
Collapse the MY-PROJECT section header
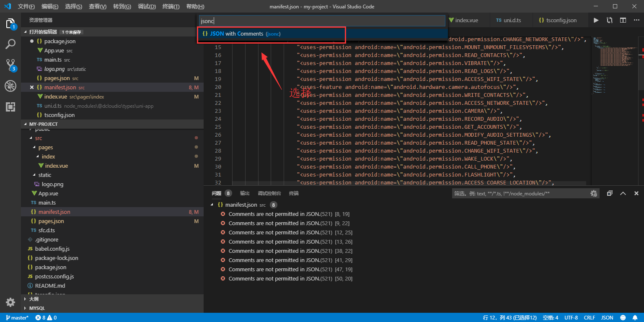[112, 124]
